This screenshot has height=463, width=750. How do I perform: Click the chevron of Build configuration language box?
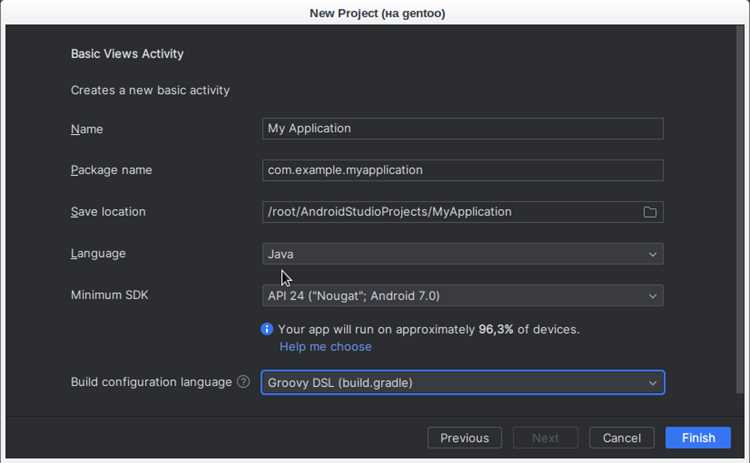(x=652, y=383)
